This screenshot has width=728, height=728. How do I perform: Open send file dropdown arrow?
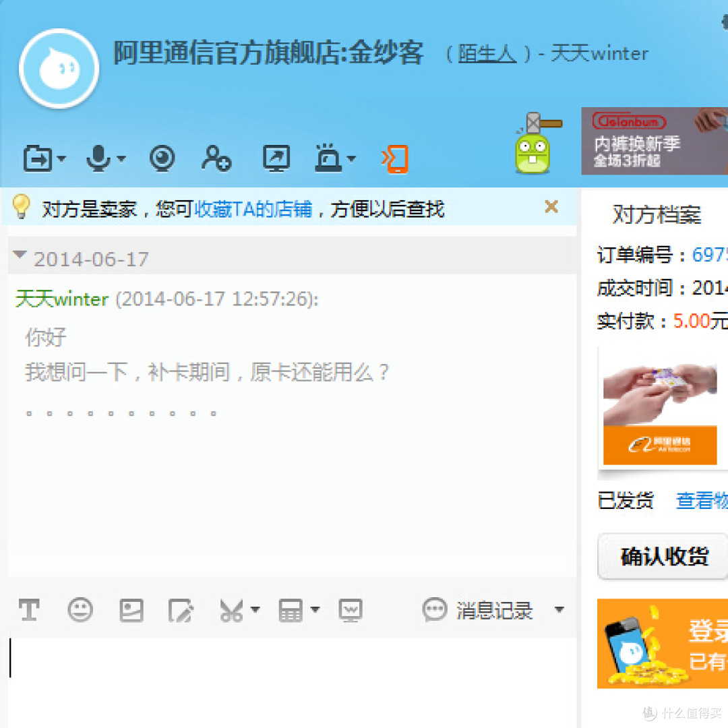click(61, 159)
